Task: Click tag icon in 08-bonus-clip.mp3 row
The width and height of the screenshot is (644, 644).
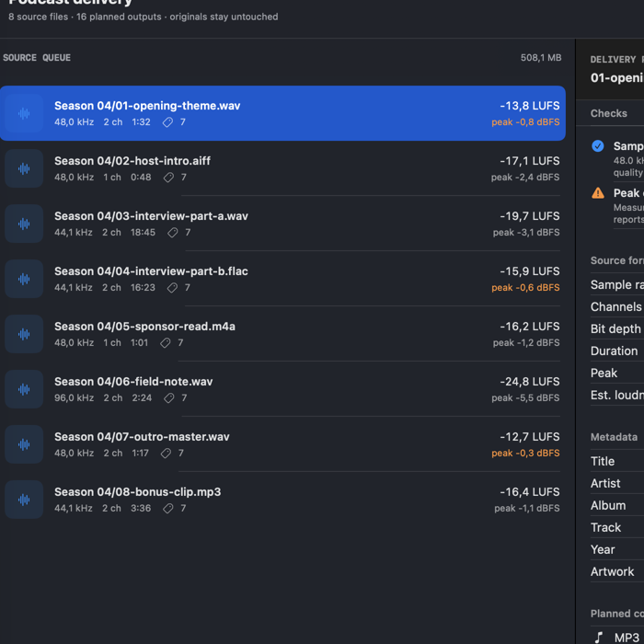Action: click(168, 509)
